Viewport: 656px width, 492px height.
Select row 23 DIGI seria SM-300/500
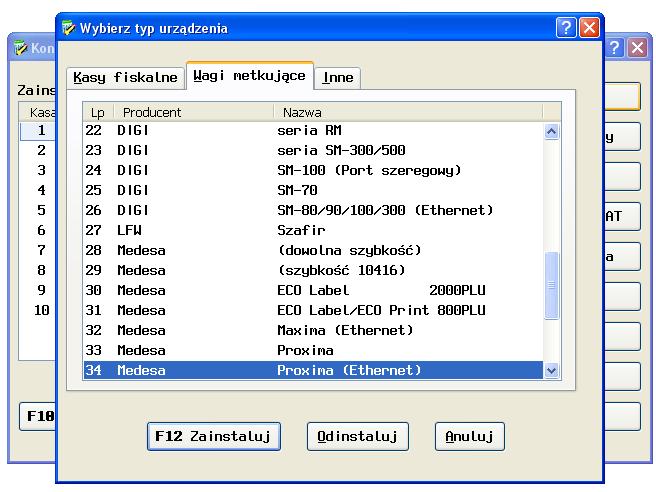[313, 150]
